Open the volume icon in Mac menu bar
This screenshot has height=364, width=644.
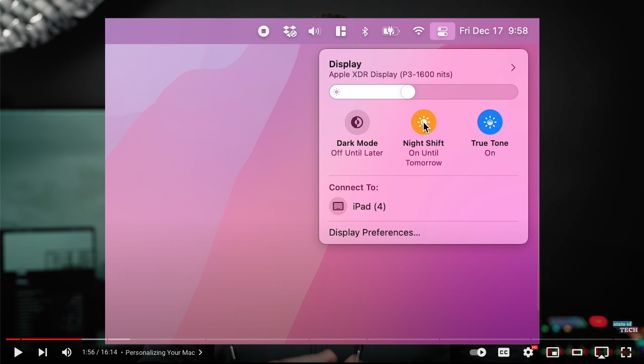[315, 32]
